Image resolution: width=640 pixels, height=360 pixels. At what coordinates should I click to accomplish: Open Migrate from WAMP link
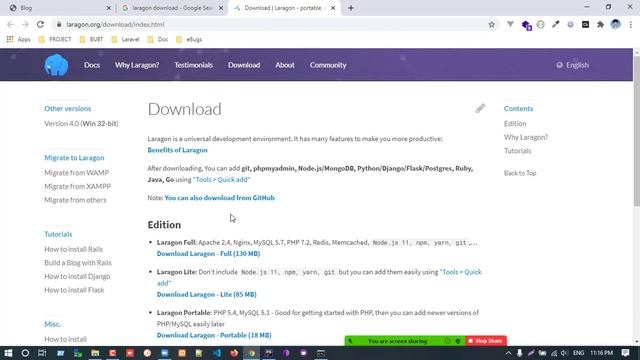pos(76,173)
